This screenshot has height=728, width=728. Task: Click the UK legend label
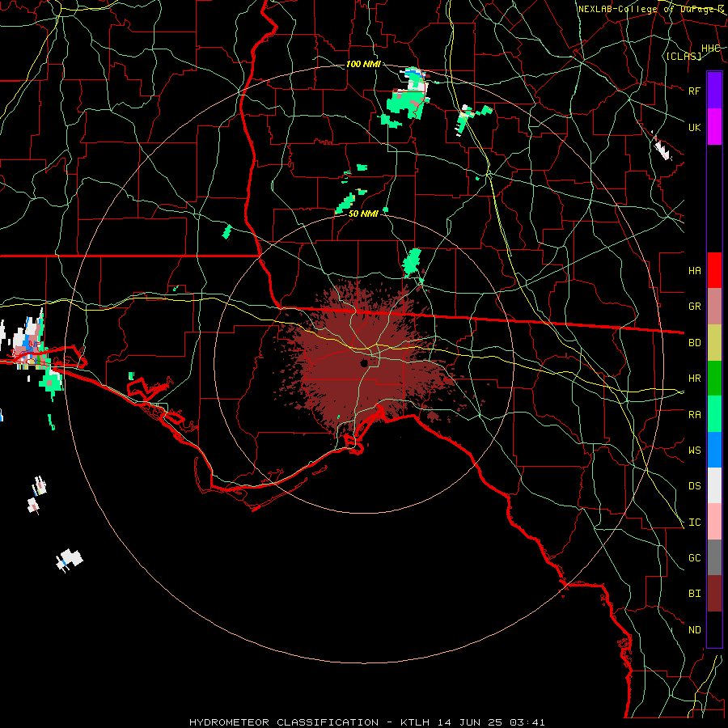(694, 127)
